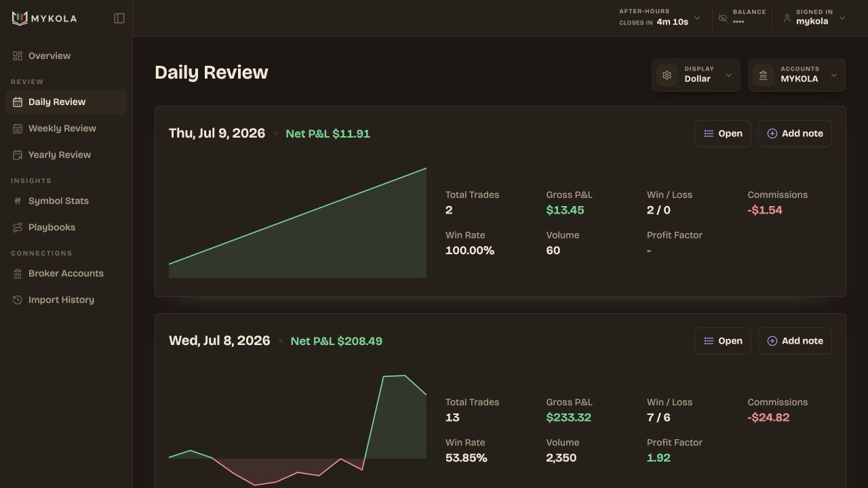Open Symbol Stats page
This screenshot has width=868, height=488.
coord(66,201)
